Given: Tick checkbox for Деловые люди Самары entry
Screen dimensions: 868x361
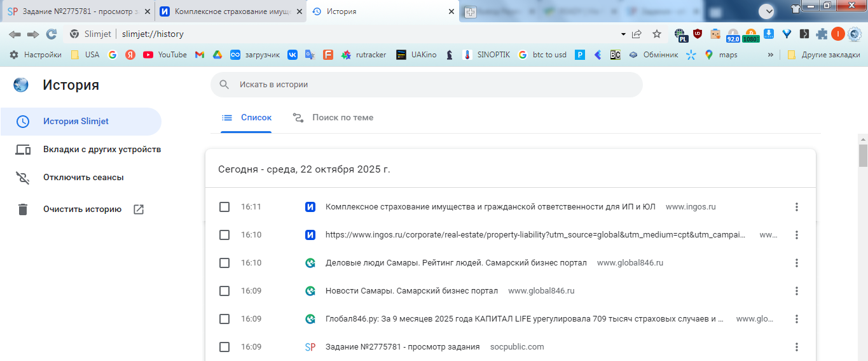Looking at the screenshot, I should coord(224,263).
